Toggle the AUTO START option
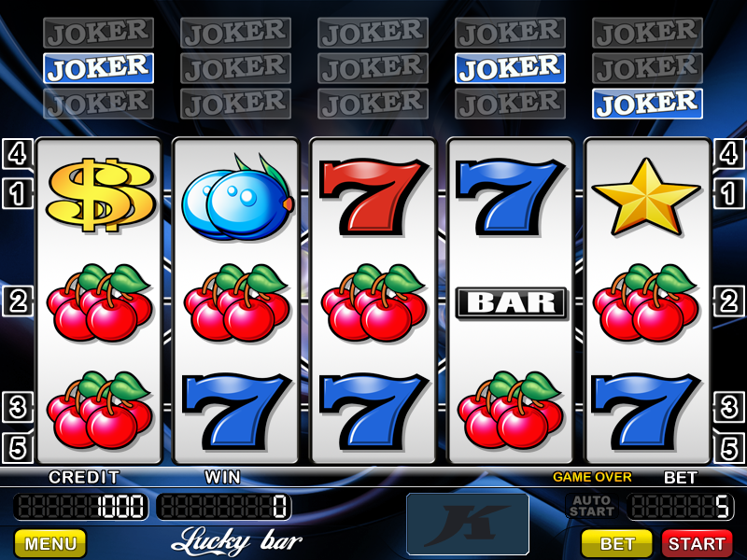Viewport: 747px width, 560px height. 592,506
